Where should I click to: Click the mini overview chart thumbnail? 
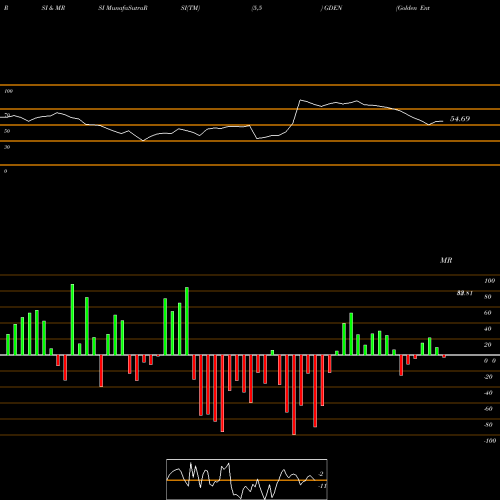click(247, 479)
